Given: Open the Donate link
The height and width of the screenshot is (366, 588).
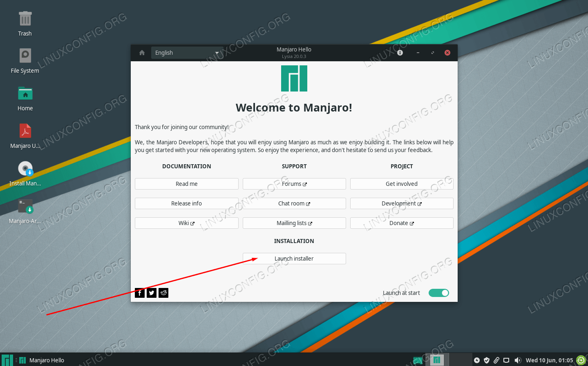Looking at the screenshot, I should click(x=402, y=223).
